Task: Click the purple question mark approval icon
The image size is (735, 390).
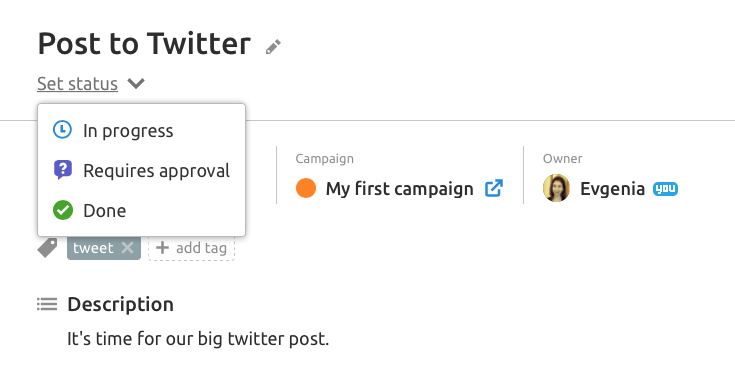Action: click(x=63, y=170)
